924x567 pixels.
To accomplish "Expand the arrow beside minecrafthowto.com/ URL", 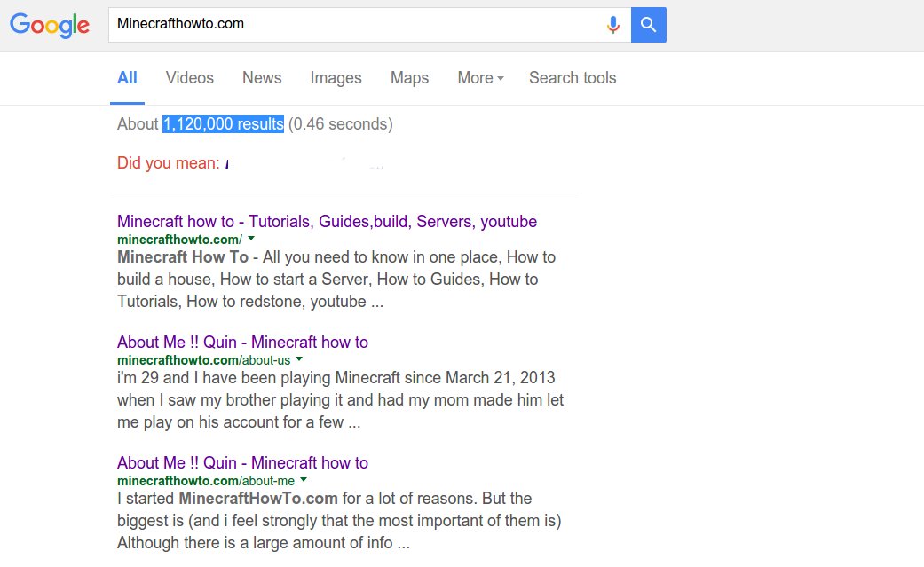I will (251, 239).
